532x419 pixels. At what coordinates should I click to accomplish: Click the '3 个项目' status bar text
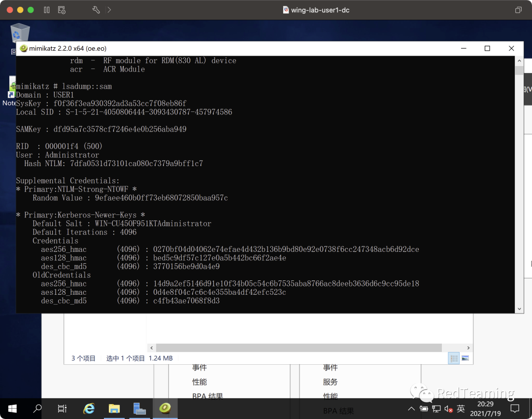pos(83,358)
